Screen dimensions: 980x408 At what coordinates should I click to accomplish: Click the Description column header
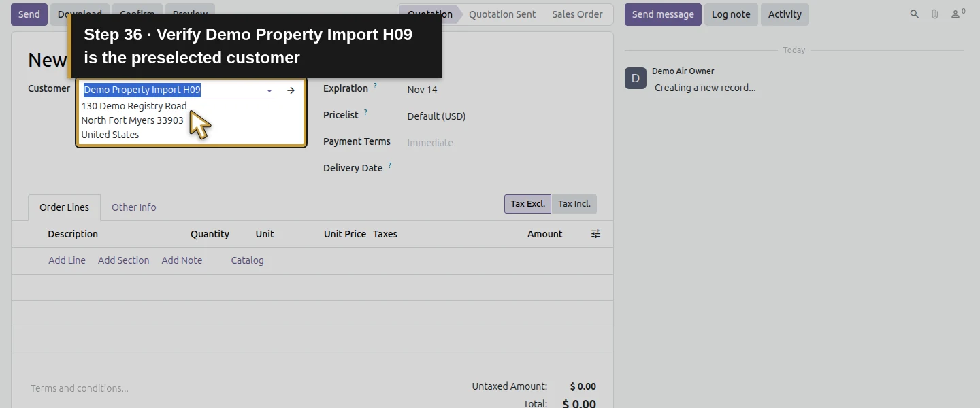73,234
